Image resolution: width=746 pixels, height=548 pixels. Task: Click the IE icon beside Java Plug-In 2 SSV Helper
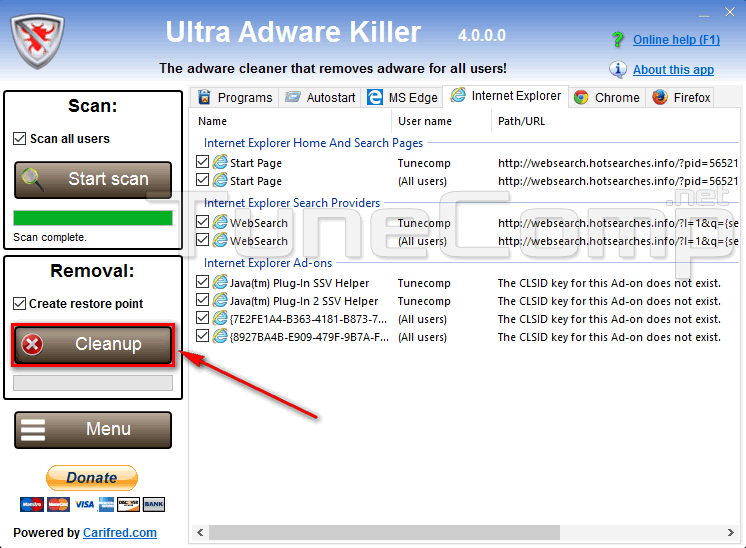pyautogui.click(x=220, y=300)
